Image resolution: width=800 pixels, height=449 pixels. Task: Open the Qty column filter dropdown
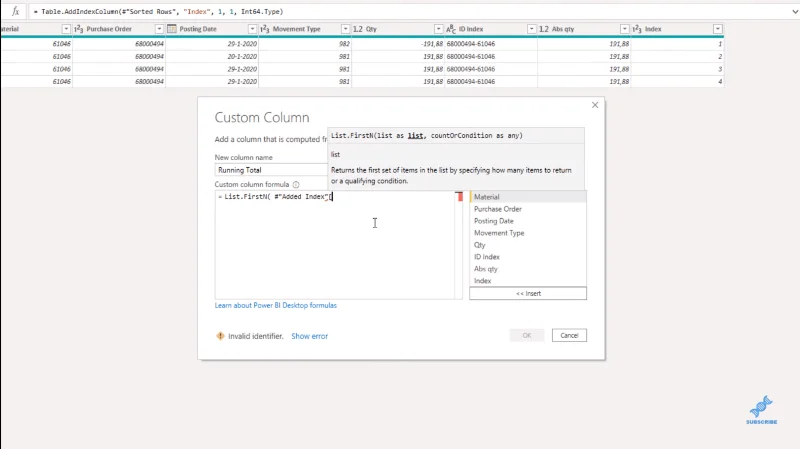[x=438, y=29]
